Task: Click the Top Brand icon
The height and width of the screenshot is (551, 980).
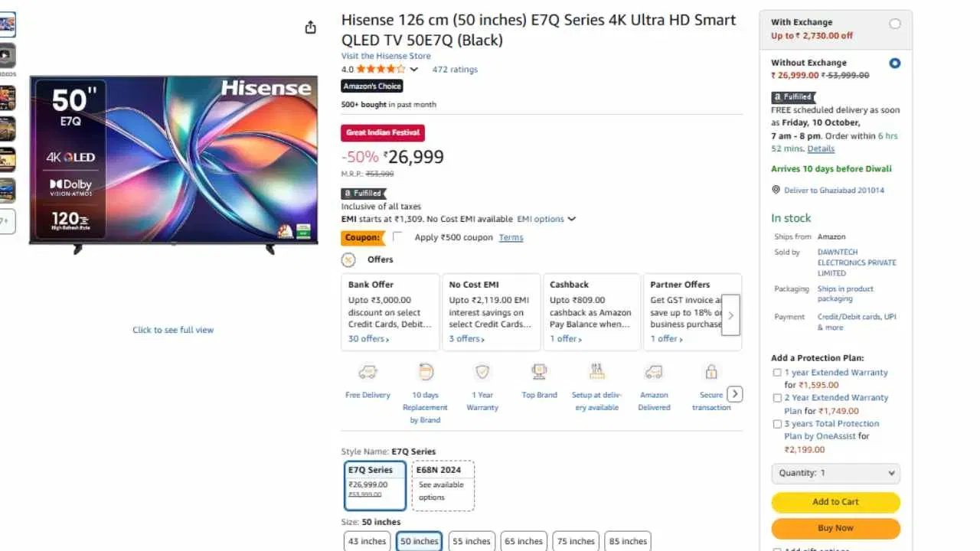Action: coord(539,372)
